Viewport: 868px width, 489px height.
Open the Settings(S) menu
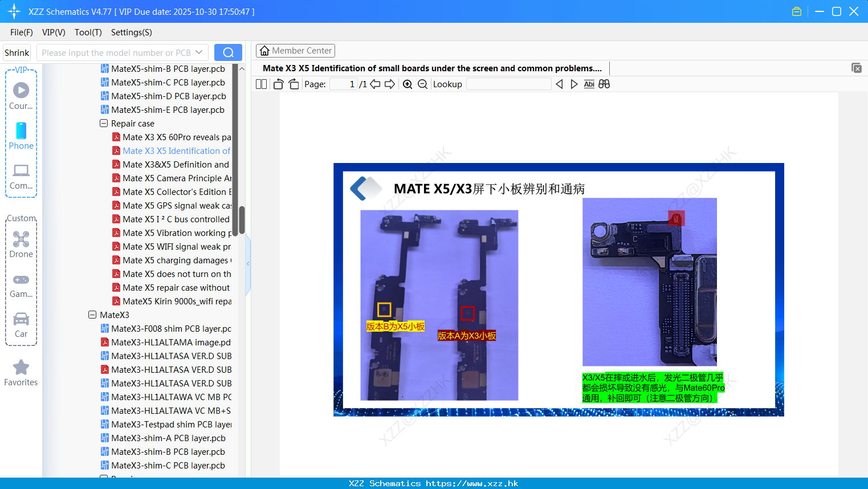click(x=132, y=32)
